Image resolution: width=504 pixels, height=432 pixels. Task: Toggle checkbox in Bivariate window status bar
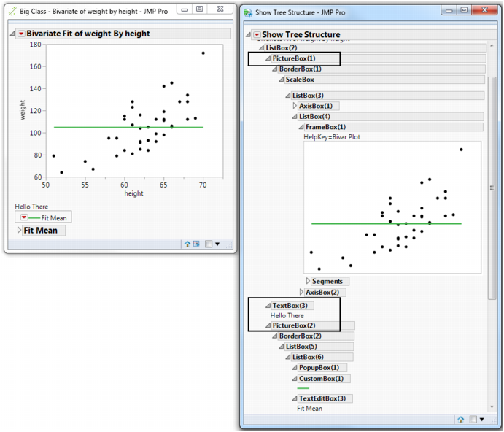click(209, 244)
